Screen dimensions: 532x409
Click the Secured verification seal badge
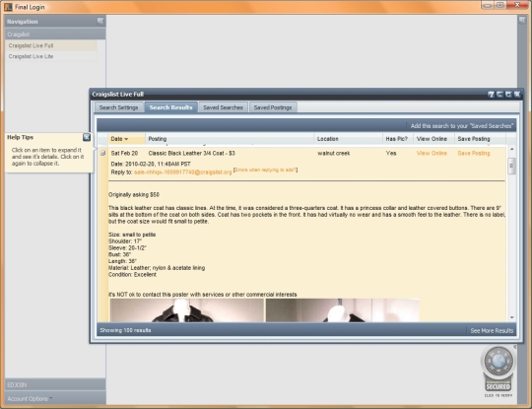[x=498, y=371]
